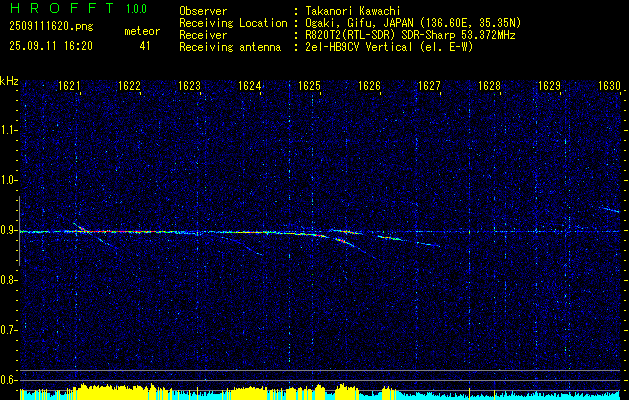Click the 1.1 kHz frequency label
This screenshot has width=629, height=400.
click(8, 130)
